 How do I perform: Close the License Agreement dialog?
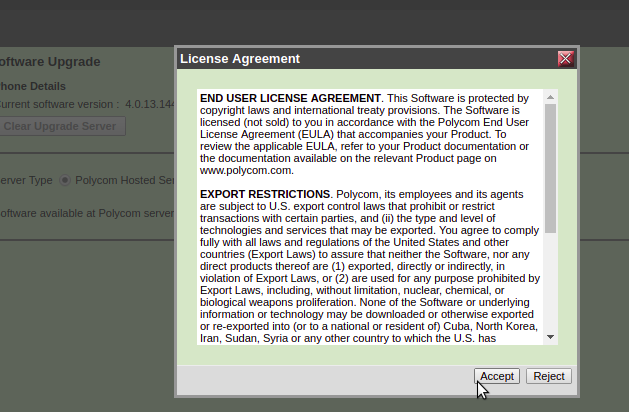pos(566,59)
